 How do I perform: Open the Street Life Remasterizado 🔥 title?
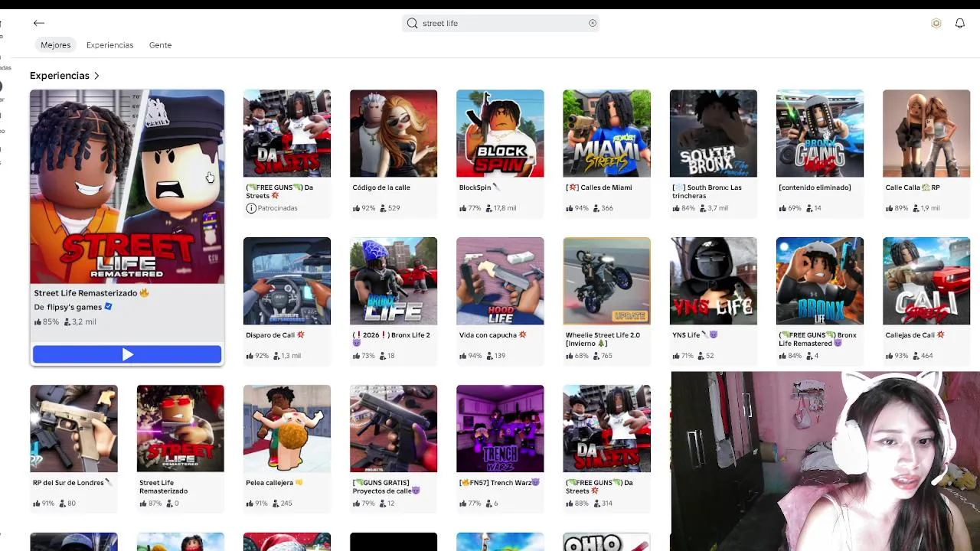coord(91,293)
